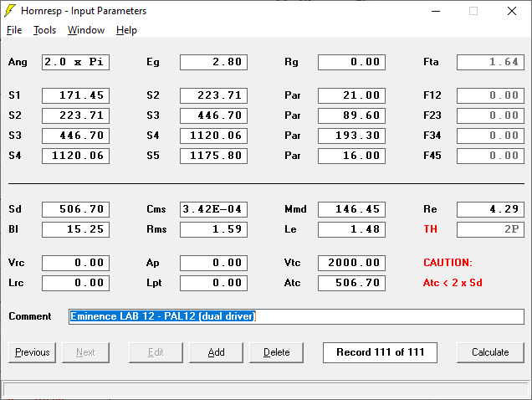This screenshot has width=532, height=400.
Task: Click the Edit button
Action: pyautogui.click(x=156, y=352)
